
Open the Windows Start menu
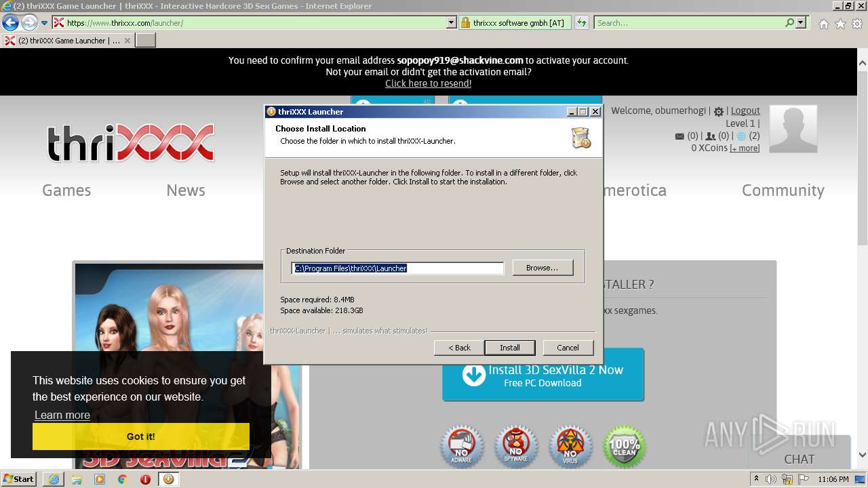19,479
